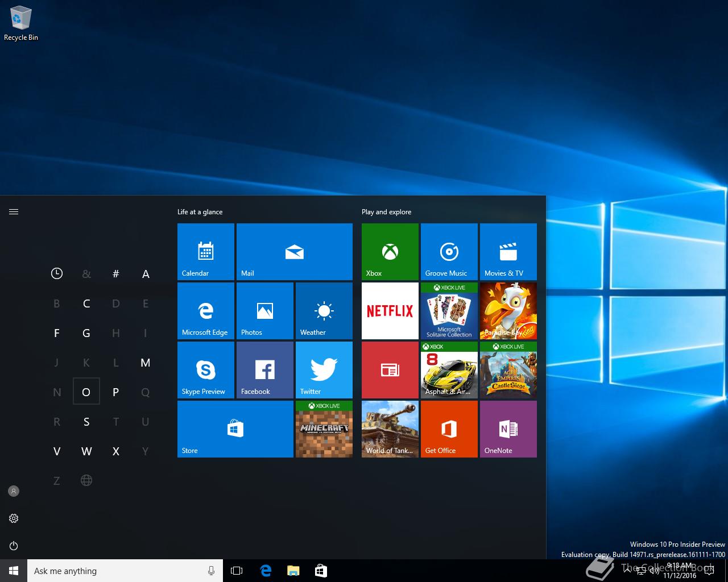
Task: Launch Skype Preview tile
Action: (x=206, y=370)
